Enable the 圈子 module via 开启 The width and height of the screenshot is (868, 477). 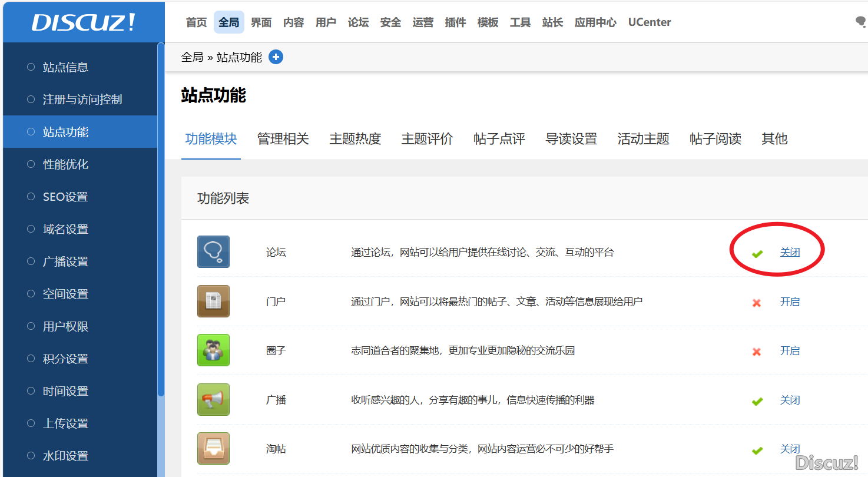point(790,350)
